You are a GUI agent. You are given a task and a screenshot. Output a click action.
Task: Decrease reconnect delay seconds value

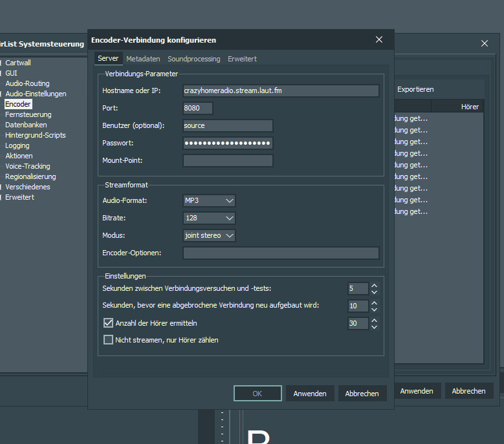click(x=374, y=309)
